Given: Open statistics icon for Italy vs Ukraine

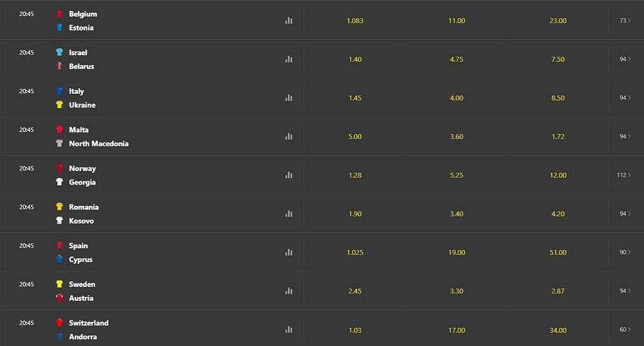Looking at the screenshot, I should pyautogui.click(x=289, y=98).
